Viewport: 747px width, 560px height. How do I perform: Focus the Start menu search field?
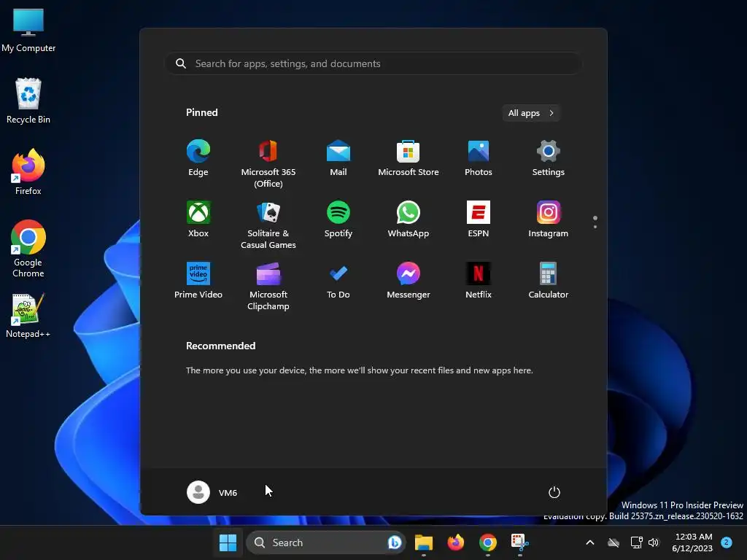373,64
